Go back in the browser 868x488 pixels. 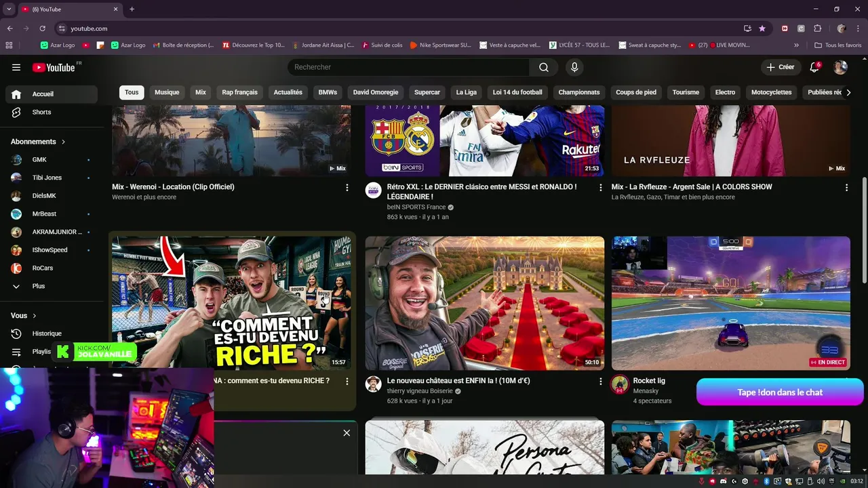click(10, 28)
